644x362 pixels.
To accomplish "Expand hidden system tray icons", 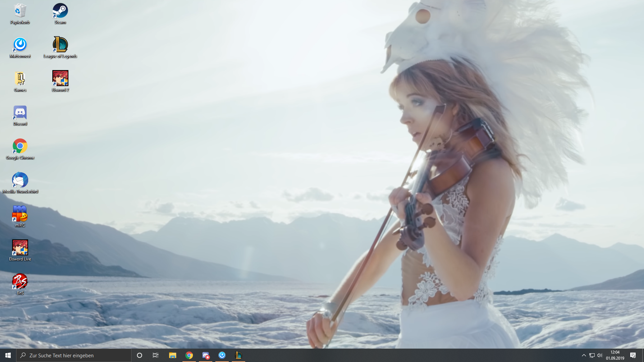I will coord(584,355).
